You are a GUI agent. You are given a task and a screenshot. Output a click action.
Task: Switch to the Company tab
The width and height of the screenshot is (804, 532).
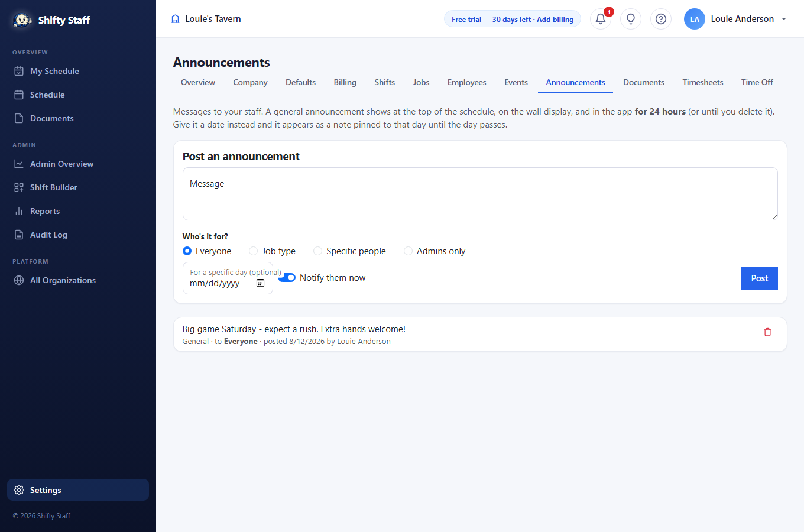[250, 82]
